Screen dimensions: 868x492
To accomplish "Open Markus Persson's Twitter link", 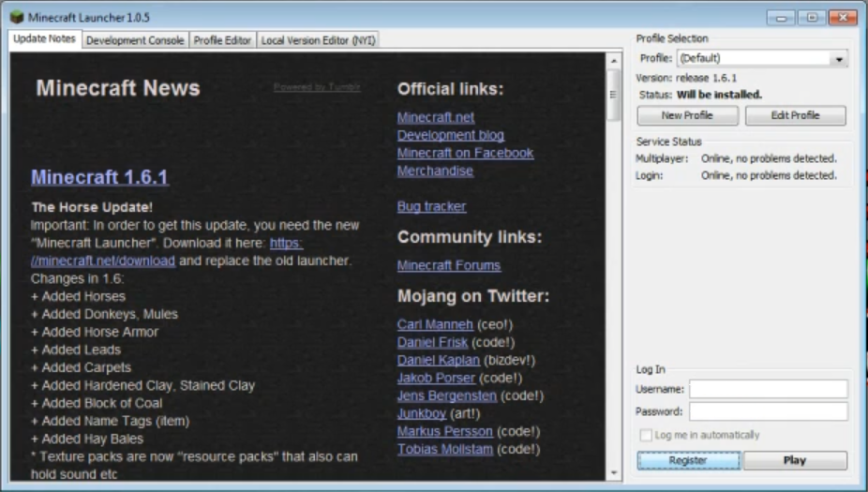I will (445, 431).
